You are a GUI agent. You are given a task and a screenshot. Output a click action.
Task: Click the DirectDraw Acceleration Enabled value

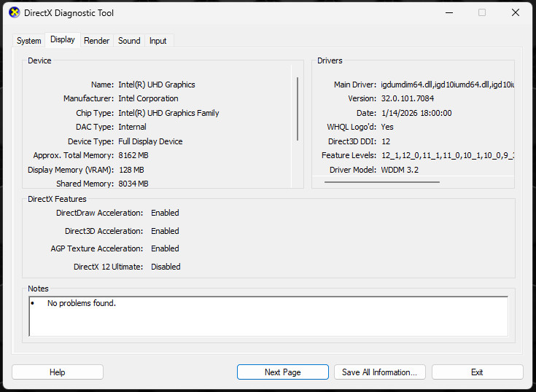(x=165, y=213)
